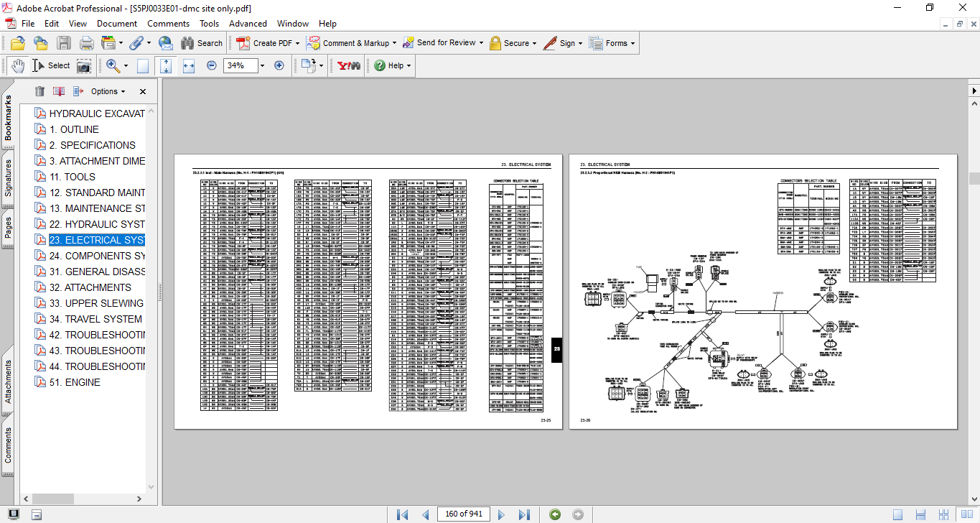Screen dimensions: 980x523
Task: Click the Print icon in toolbar
Action: 87,43
